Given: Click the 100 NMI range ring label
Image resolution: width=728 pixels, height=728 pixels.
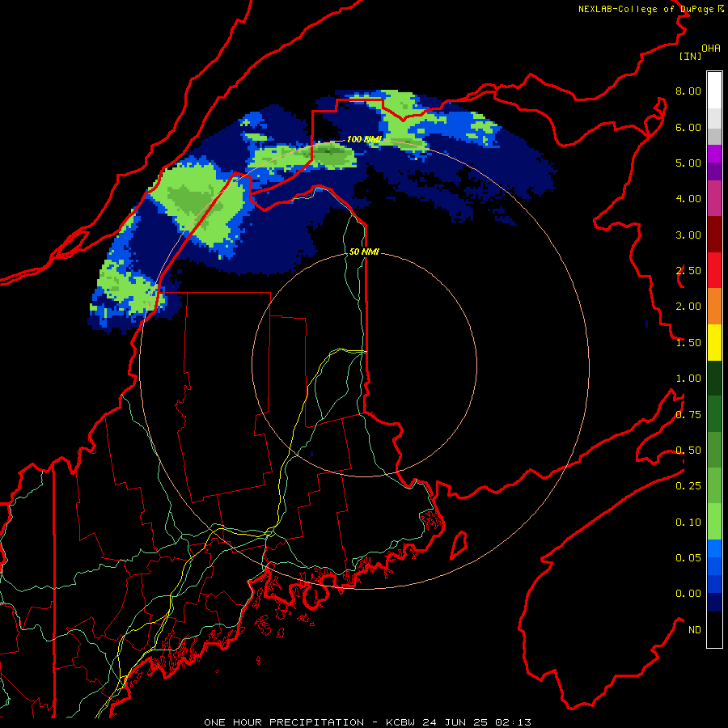Looking at the screenshot, I should coord(364,139).
